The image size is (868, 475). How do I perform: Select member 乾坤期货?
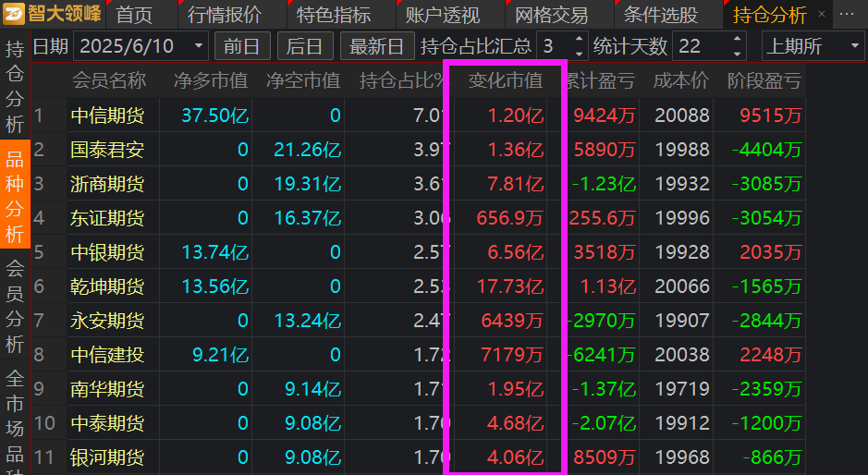click(x=107, y=286)
